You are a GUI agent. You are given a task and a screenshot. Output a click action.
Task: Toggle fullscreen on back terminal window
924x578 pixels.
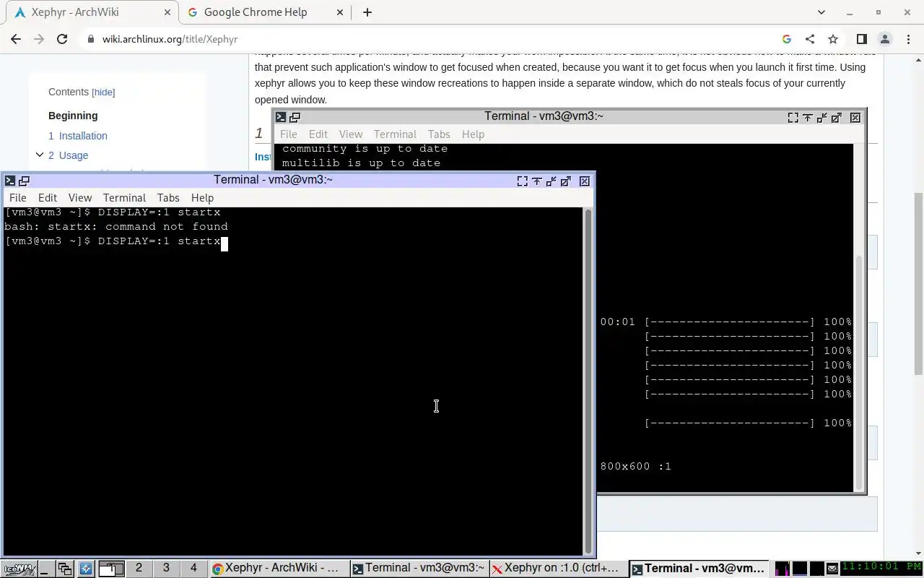793,117
